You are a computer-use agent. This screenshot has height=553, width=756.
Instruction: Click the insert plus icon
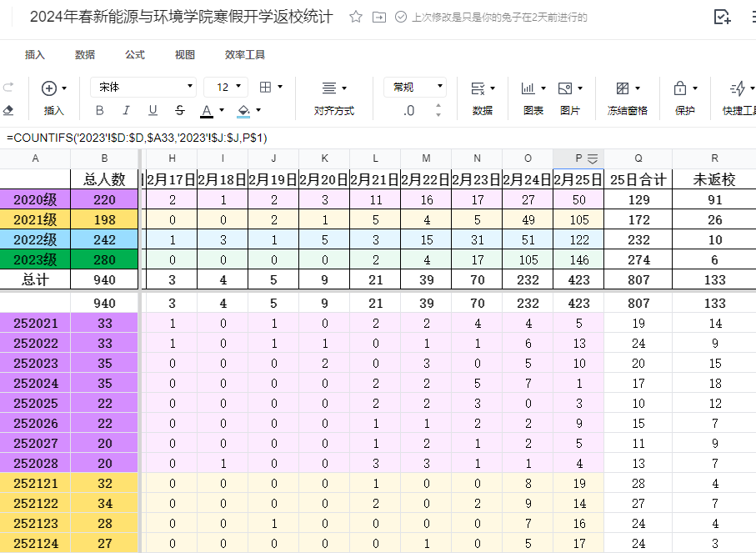point(49,88)
